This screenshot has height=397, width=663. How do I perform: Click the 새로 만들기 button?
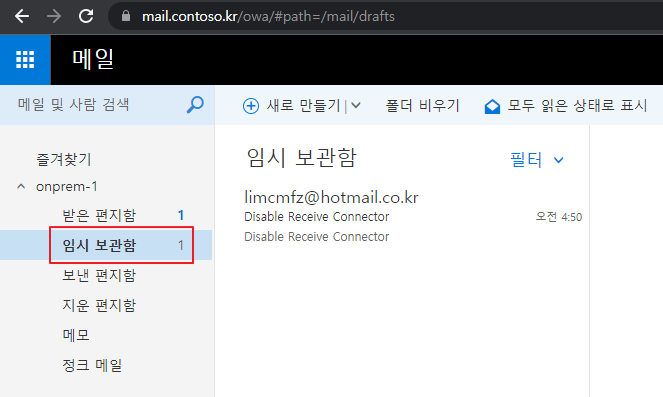click(x=303, y=105)
